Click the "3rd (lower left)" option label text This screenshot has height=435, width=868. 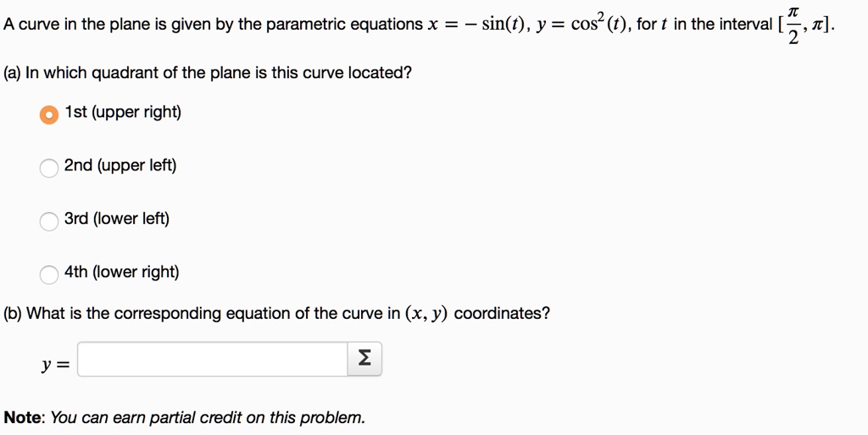[117, 219]
